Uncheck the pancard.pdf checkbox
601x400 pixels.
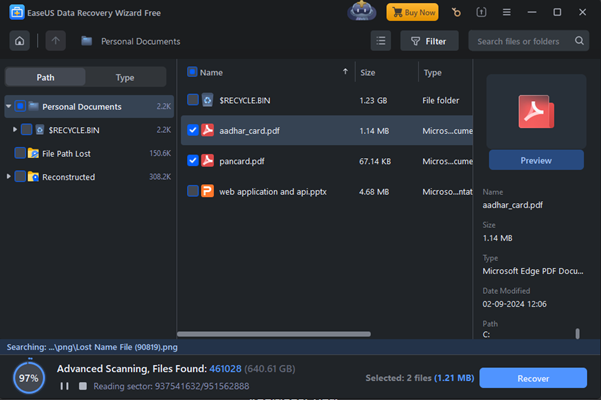click(193, 160)
